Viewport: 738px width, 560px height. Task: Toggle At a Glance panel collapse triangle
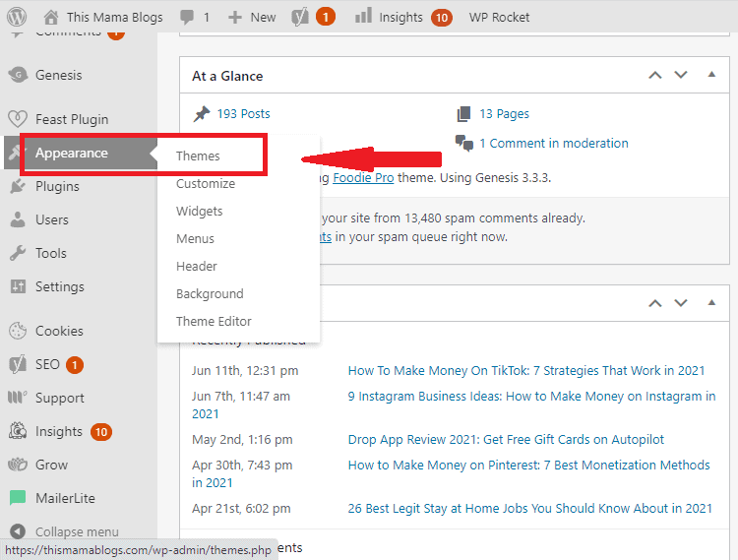click(x=711, y=75)
